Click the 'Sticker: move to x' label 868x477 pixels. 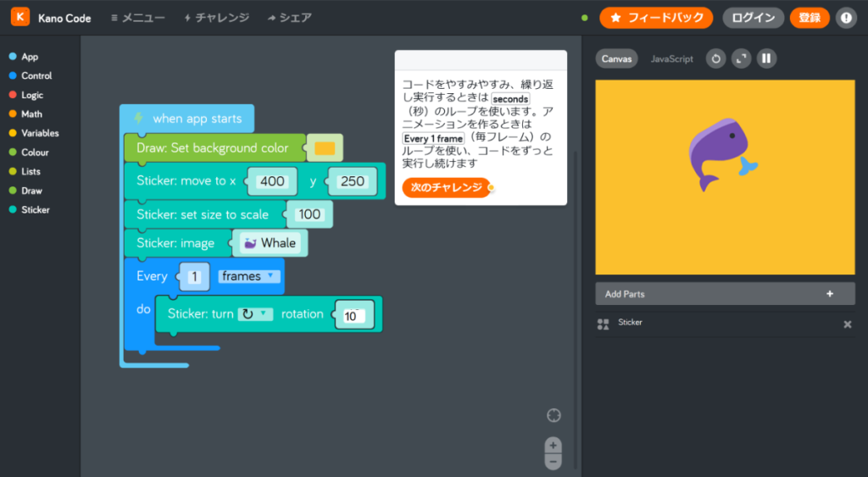(186, 181)
